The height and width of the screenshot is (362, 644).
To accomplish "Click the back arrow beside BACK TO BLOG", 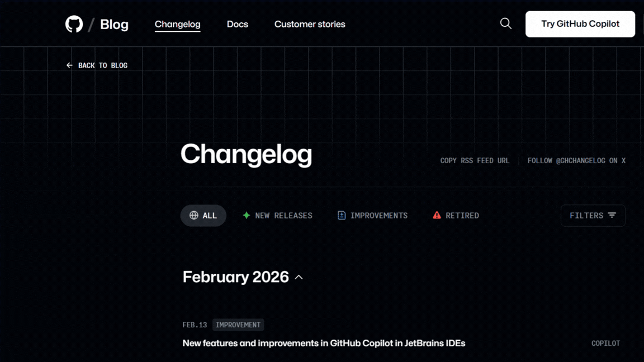I will point(69,65).
